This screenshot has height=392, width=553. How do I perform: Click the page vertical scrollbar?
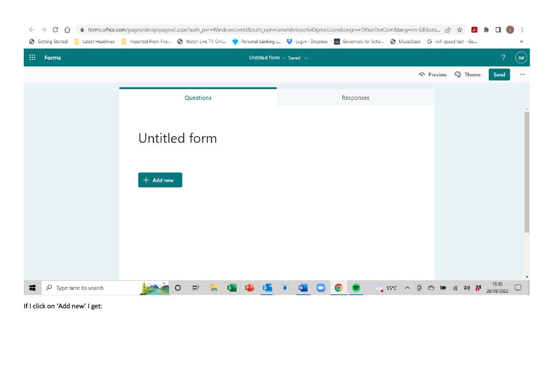coord(527,172)
